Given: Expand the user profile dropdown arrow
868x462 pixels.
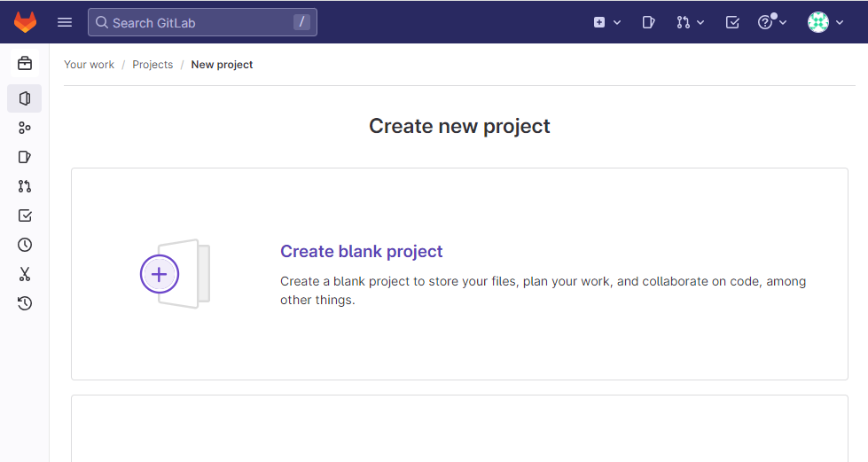Looking at the screenshot, I should click(840, 23).
